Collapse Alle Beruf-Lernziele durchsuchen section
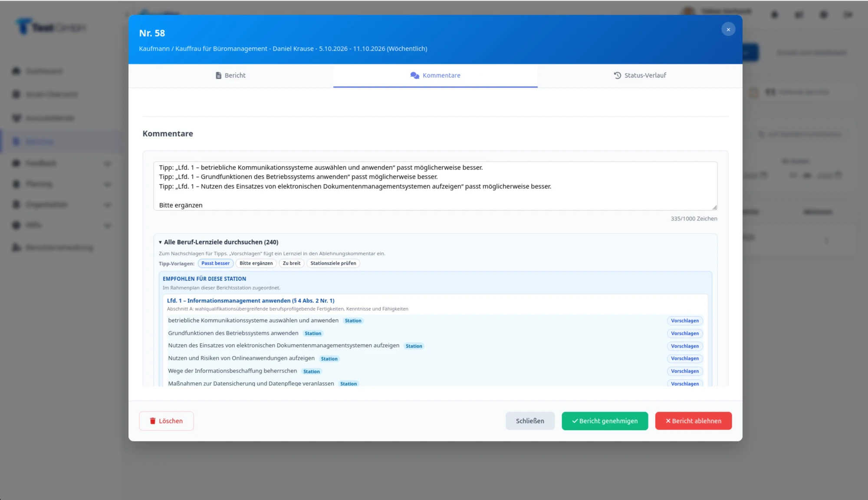 click(218, 242)
